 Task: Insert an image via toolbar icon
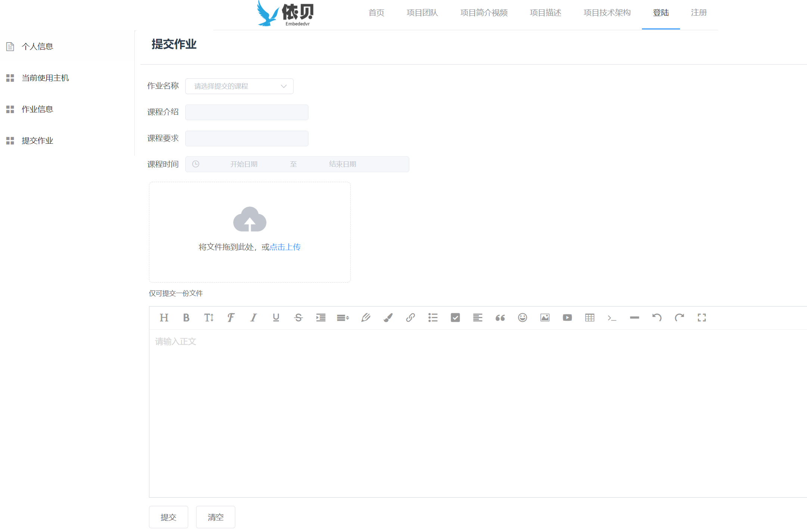[x=545, y=318]
